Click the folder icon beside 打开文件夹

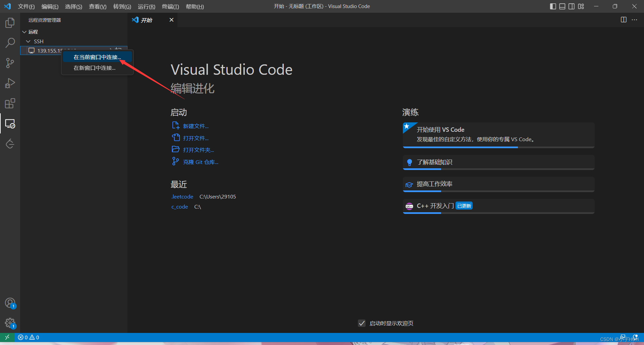tap(176, 149)
